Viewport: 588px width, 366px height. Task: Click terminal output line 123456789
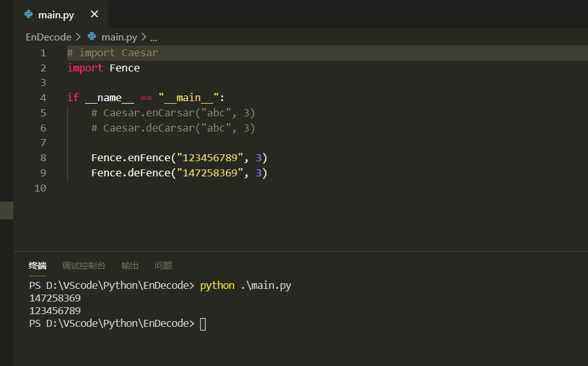click(55, 311)
